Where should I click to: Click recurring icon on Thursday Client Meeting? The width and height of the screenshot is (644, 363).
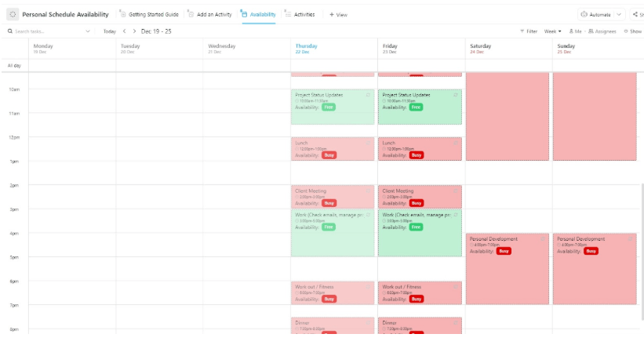coord(368,191)
